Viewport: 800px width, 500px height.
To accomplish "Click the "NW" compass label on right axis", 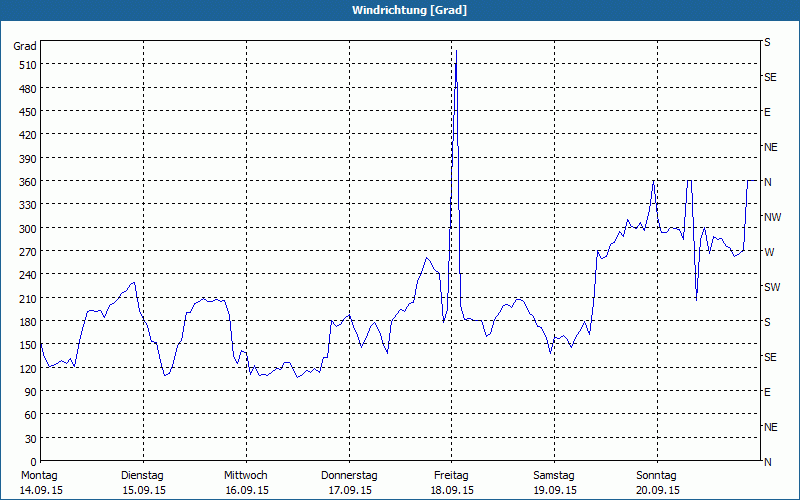I will 771,217.
